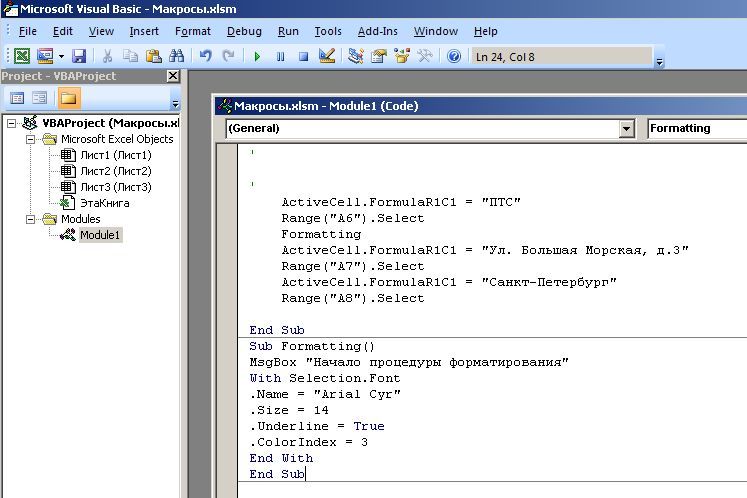Click the Copy toolbar icon
Viewport: 747px width, 498px height.
click(130, 56)
